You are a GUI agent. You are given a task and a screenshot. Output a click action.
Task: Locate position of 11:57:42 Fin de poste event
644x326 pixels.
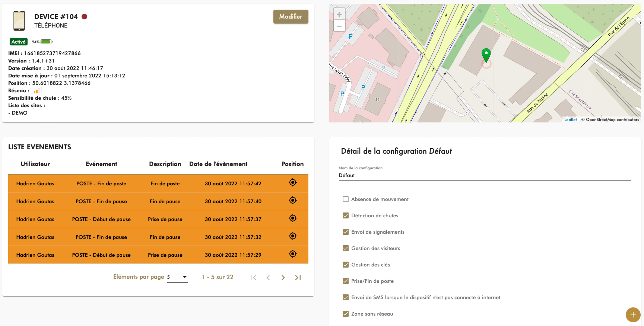tap(293, 182)
